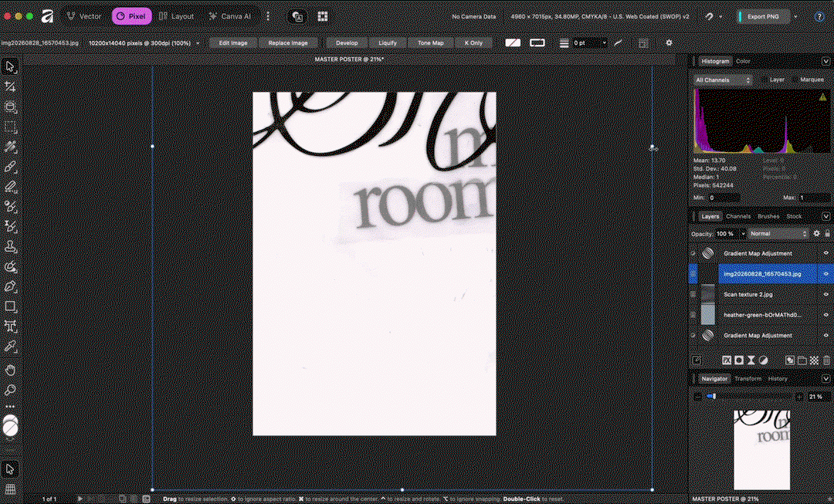Hide the top Gradient Map Adjustment layer

click(826, 254)
